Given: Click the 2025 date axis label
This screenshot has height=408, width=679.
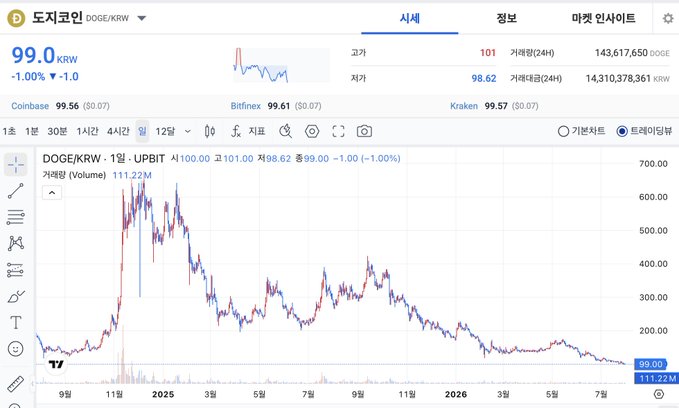Looking at the screenshot, I should (x=163, y=394).
